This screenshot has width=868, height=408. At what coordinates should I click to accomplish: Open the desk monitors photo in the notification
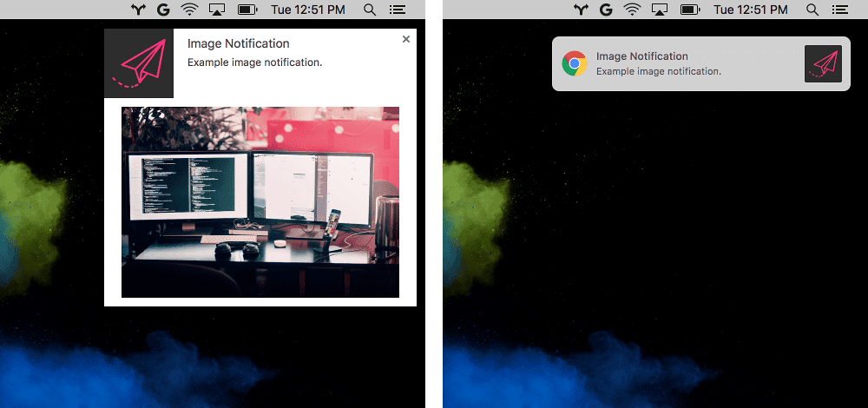[x=260, y=201]
